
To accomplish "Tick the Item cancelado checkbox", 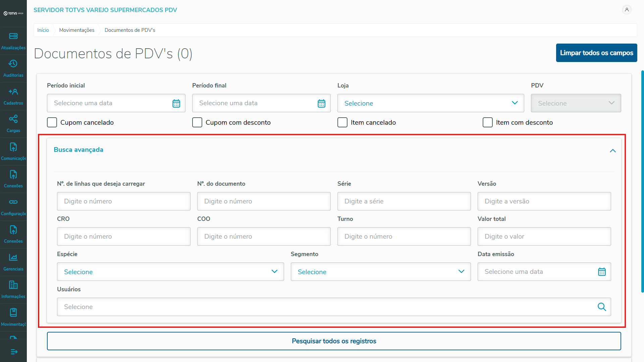I will point(342,122).
